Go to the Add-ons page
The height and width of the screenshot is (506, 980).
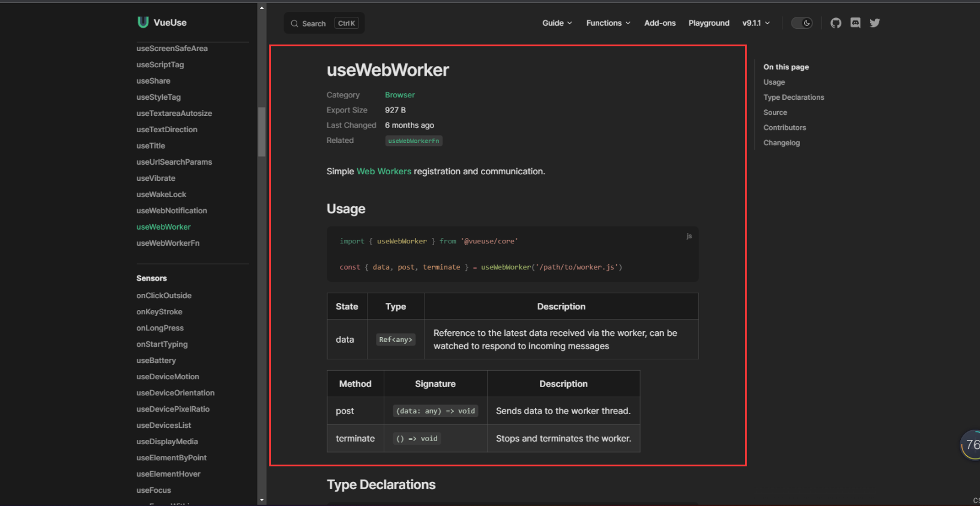(x=659, y=23)
